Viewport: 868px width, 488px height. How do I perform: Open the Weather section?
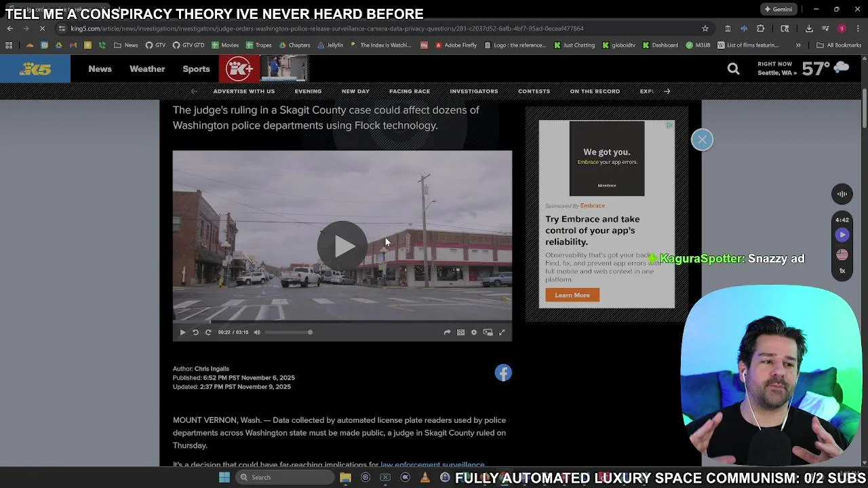pyautogui.click(x=147, y=69)
